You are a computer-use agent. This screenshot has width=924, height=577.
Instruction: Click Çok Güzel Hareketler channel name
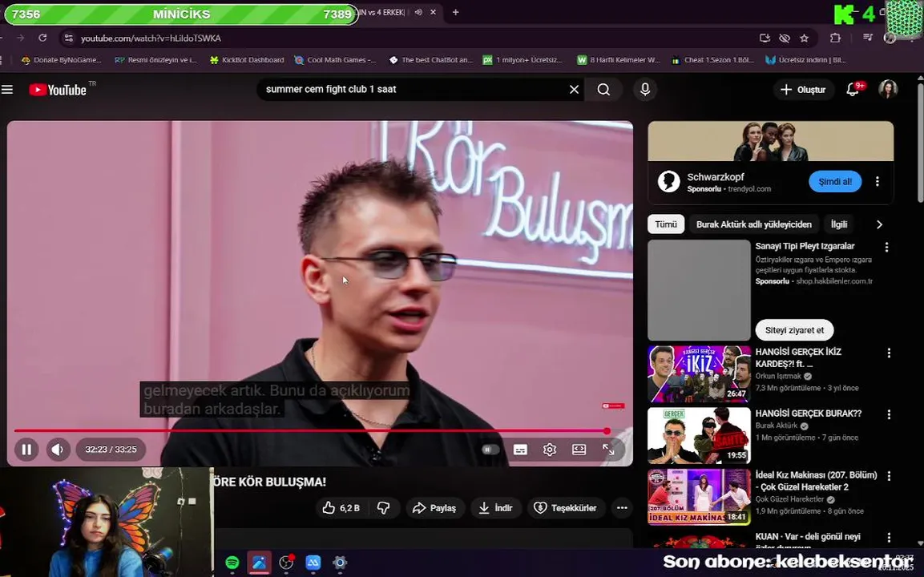point(790,500)
